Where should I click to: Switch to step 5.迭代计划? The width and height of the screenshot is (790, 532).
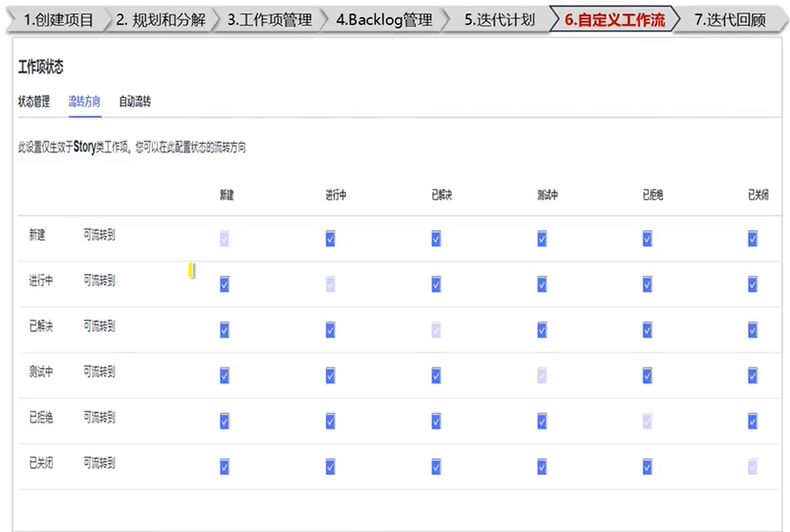(499, 20)
